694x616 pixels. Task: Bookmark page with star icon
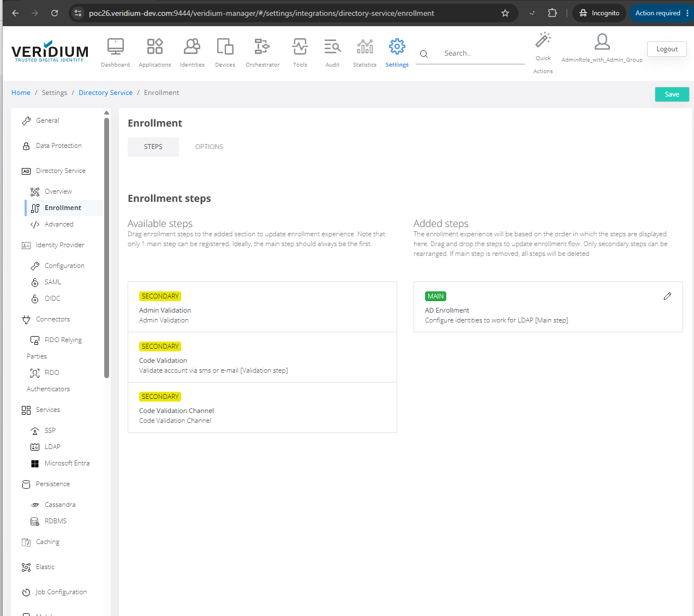coord(505,13)
